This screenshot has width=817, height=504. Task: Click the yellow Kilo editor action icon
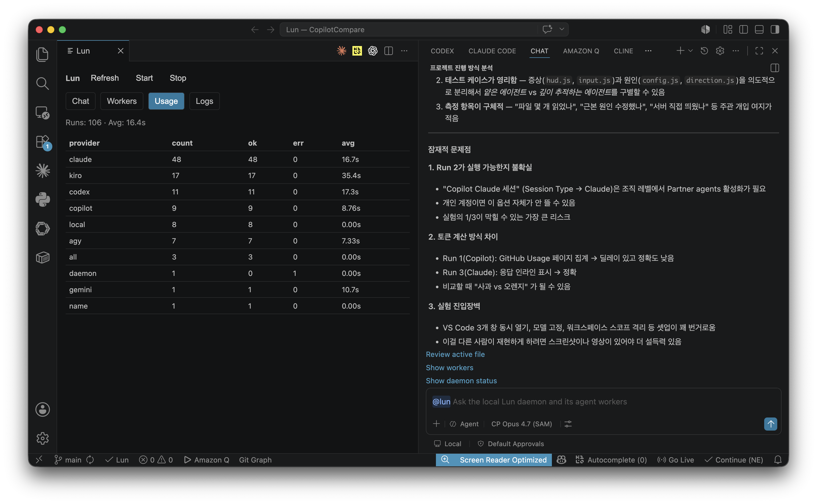[x=357, y=51]
